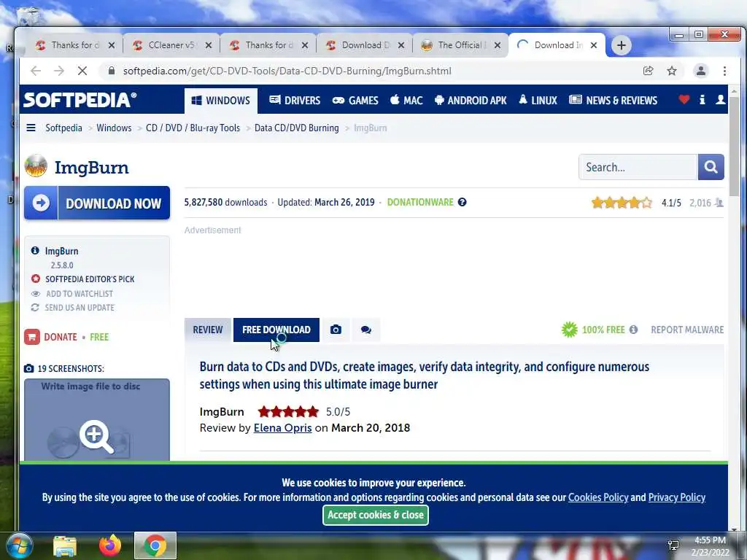747x560 pixels.
Task: Open NEWS & REVIEWS section
Action: (613, 101)
